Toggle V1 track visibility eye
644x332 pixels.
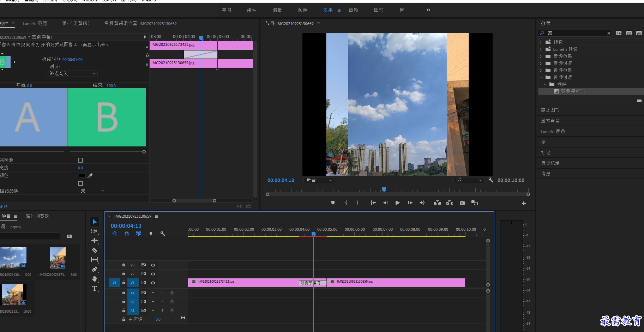153,283
